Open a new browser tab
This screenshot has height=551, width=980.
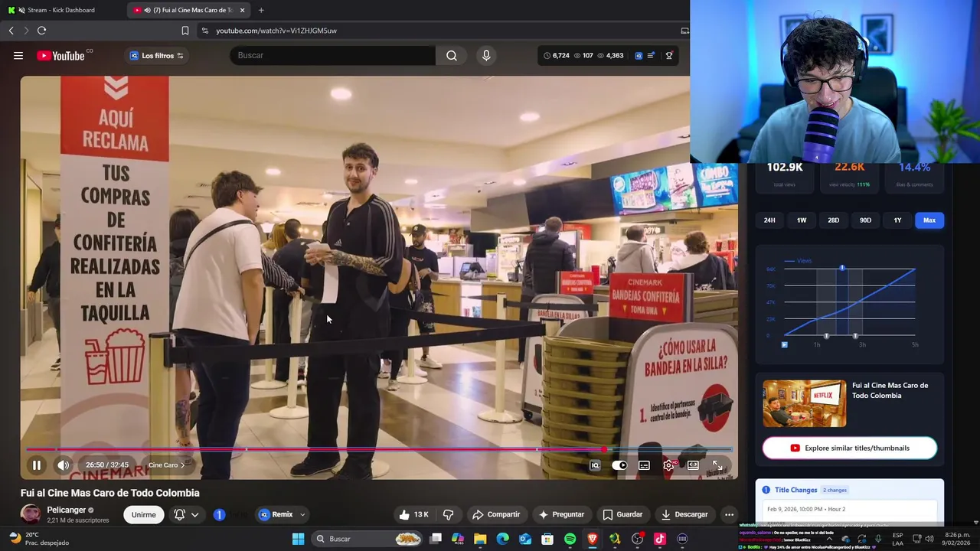[x=261, y=10]
